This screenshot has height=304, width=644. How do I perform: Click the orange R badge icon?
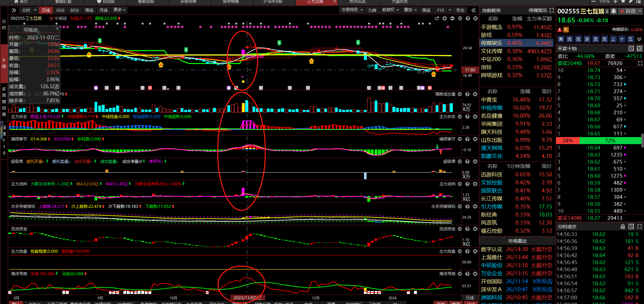pos(566,30)
